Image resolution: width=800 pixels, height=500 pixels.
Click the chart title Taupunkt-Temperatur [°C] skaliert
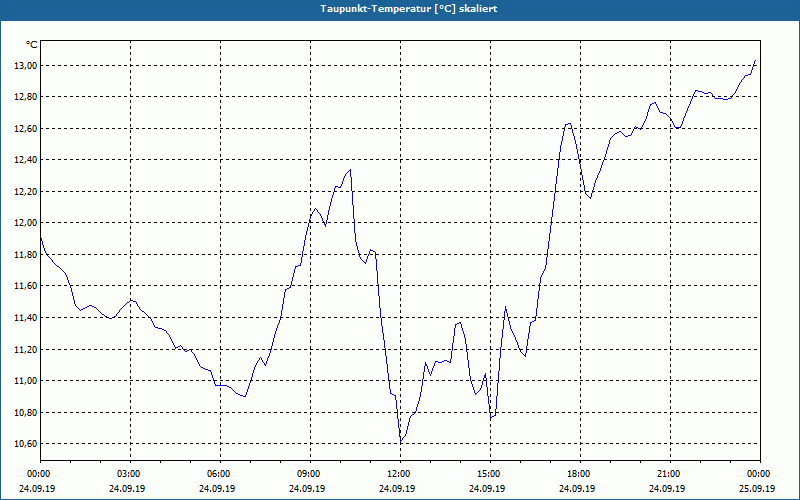point(409,9)
